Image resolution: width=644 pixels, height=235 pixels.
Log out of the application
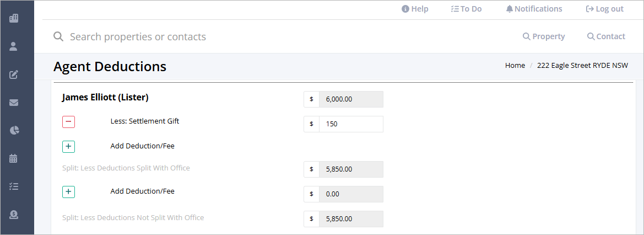point(604,9)
